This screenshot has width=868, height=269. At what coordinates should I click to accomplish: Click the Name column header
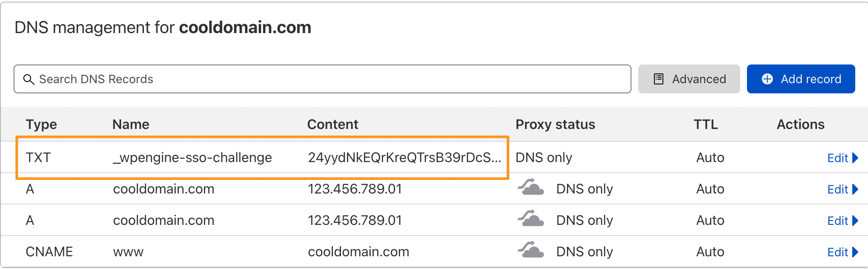(131, 124)
